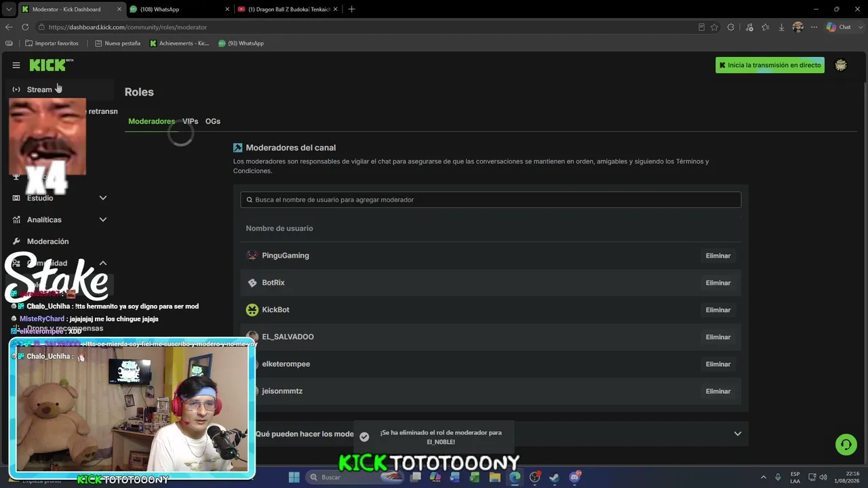Open the (93) WhatsApp bookmark

pos(241,43)
